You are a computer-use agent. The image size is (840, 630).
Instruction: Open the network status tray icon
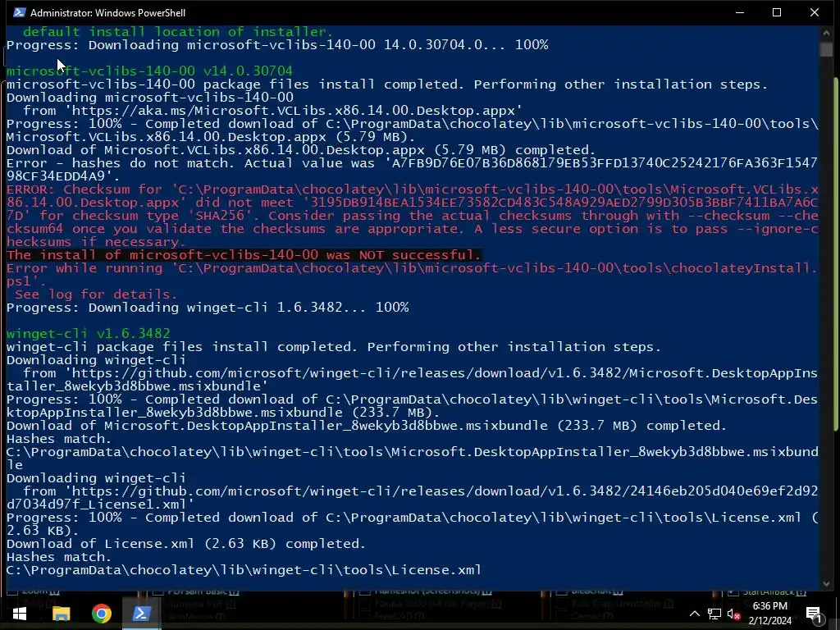point(714,614)
